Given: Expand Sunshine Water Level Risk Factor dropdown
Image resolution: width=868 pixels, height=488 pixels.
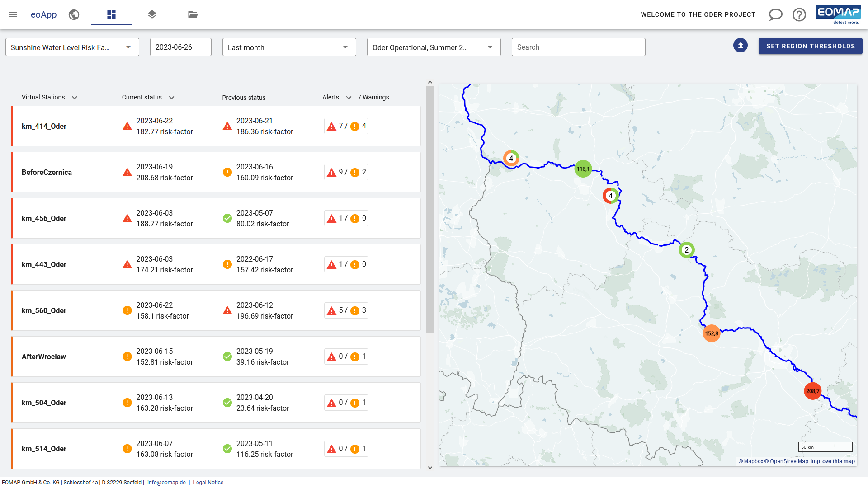Looking at the screenshot, I should (x=72, y=47).
